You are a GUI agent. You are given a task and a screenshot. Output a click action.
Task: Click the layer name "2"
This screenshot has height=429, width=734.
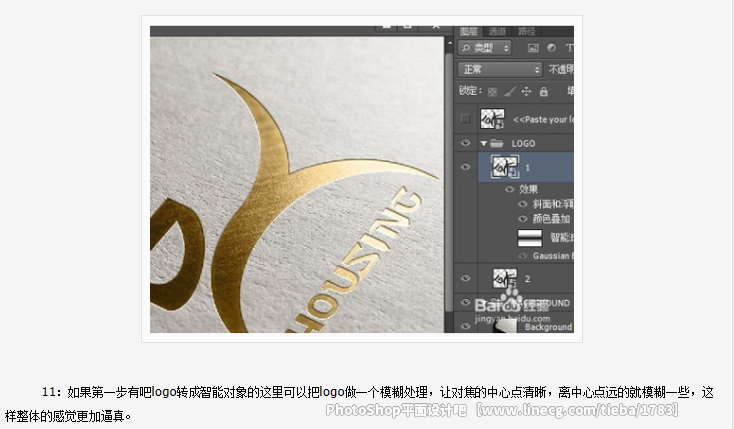pos(528,279)
